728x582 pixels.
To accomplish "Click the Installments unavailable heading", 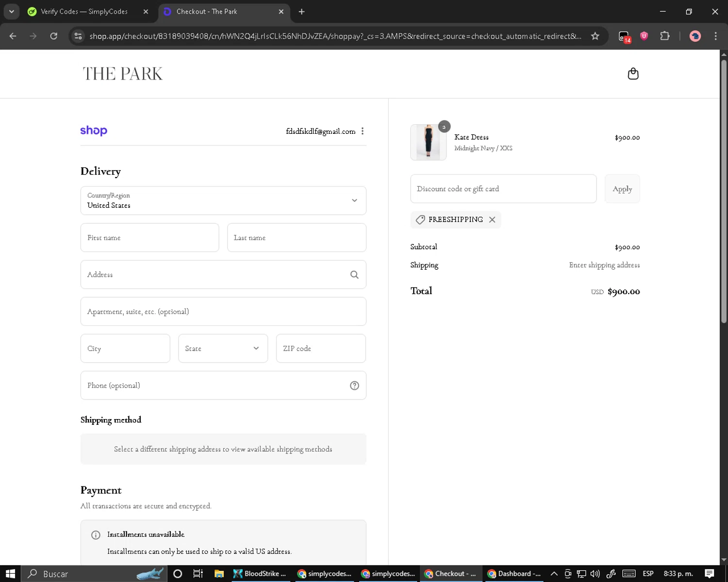I will pyautogui.click(x=146, y=534).
